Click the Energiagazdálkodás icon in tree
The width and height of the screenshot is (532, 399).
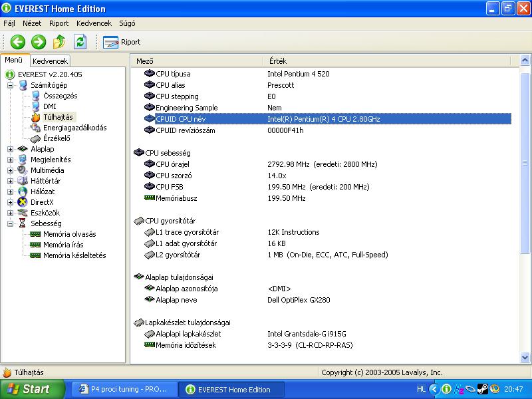35,128
